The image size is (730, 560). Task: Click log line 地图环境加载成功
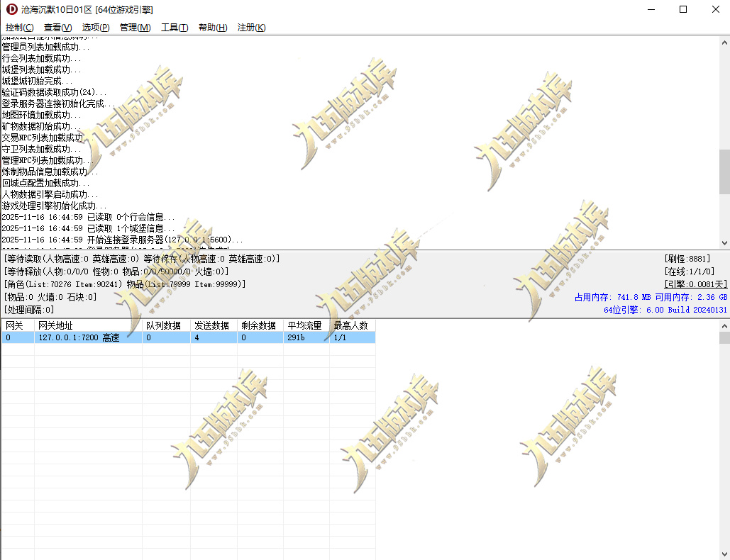(41, 115)
